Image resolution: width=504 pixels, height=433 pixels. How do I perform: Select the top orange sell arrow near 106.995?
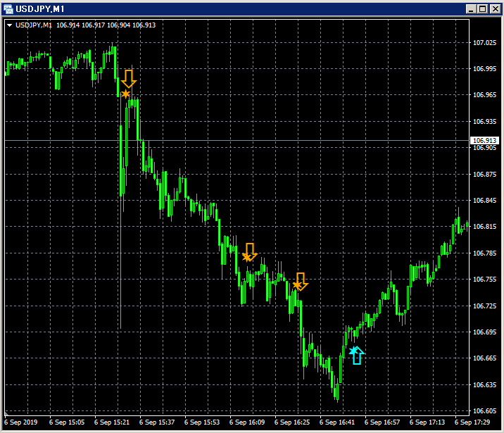129,79
